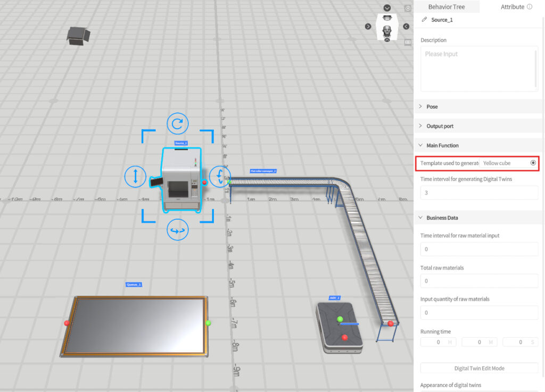Click into the Description text area
This screenshot has height=392, width=545.
pos(480,69)
